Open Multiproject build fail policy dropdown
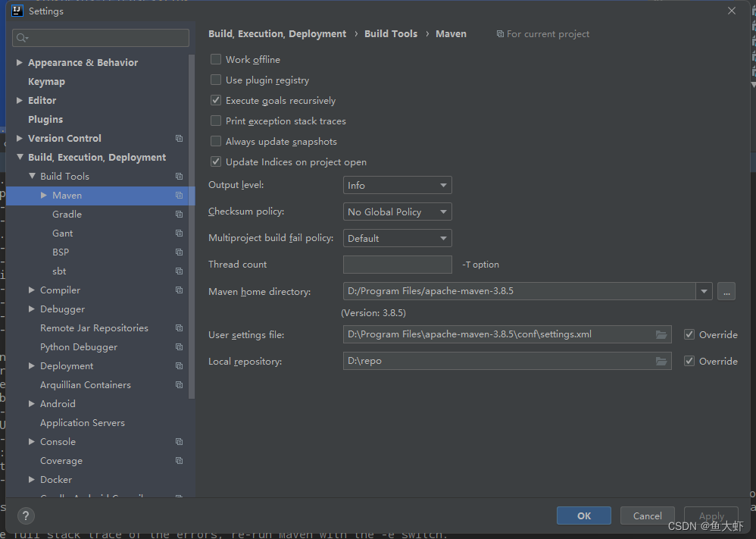 pos(397,238)
